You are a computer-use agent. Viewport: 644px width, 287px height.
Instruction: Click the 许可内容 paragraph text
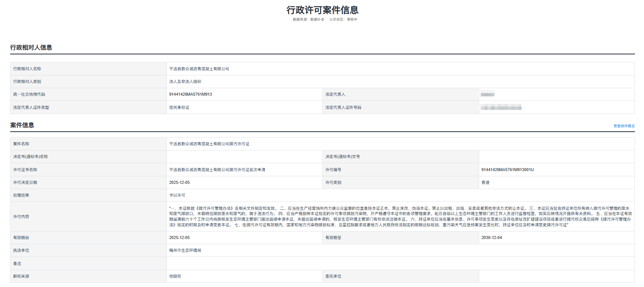pyautogui.click(x=400, y=216)
